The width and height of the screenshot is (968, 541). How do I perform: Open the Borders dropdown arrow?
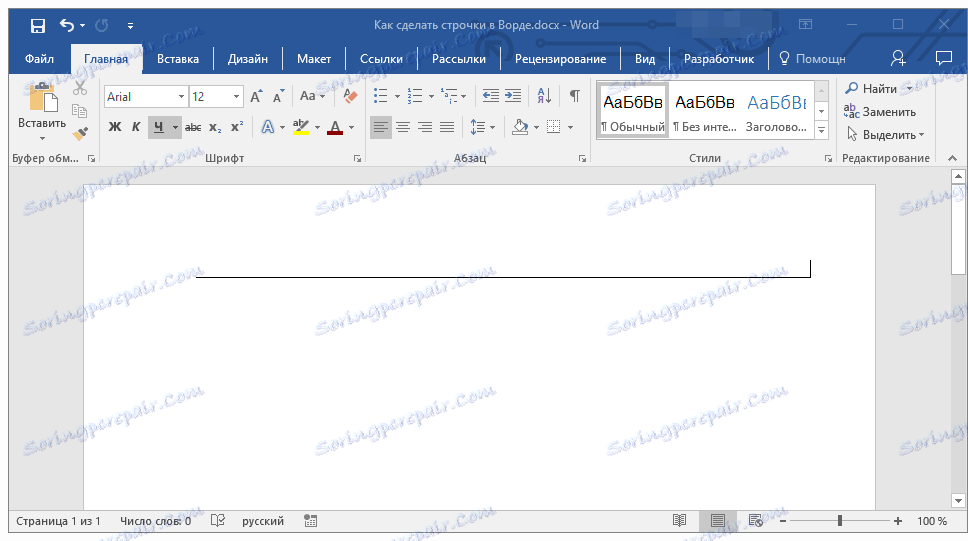570,128
